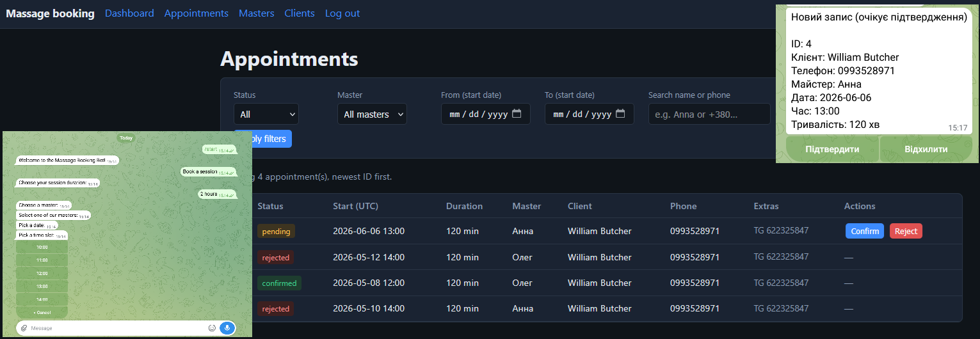
Task: Click Log out in the navbar
Action: (342, 13)
